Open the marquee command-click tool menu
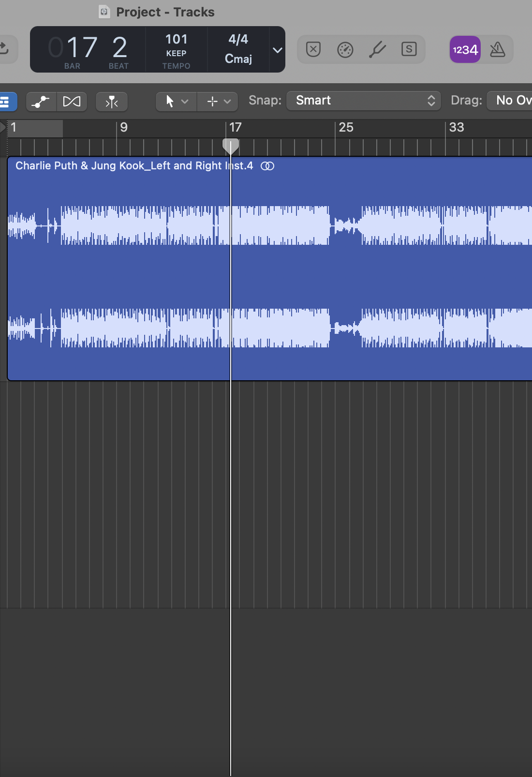The image size is (532, 777). [218, 102]
